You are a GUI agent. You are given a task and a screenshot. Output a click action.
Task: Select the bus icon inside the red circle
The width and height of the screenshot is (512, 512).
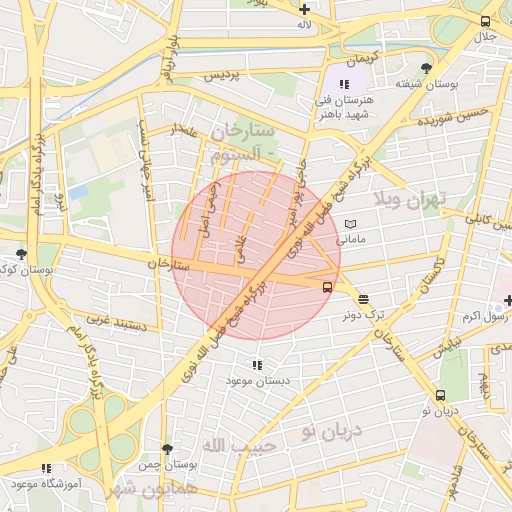coord(327,287)
